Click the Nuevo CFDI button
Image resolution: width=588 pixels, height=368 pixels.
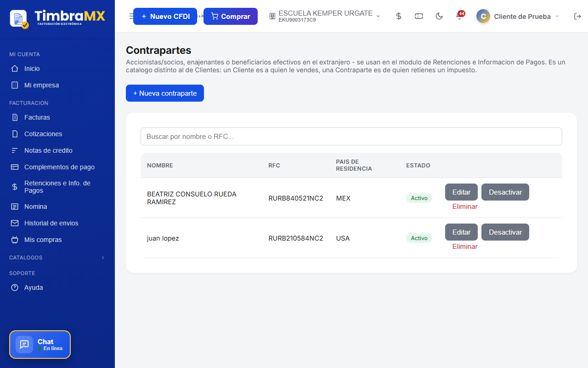coord(165,16)
